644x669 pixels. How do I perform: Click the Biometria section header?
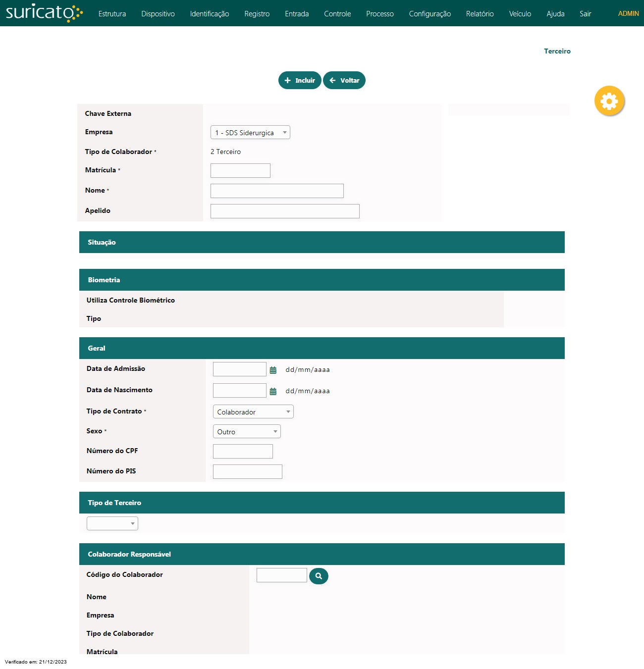322,280
